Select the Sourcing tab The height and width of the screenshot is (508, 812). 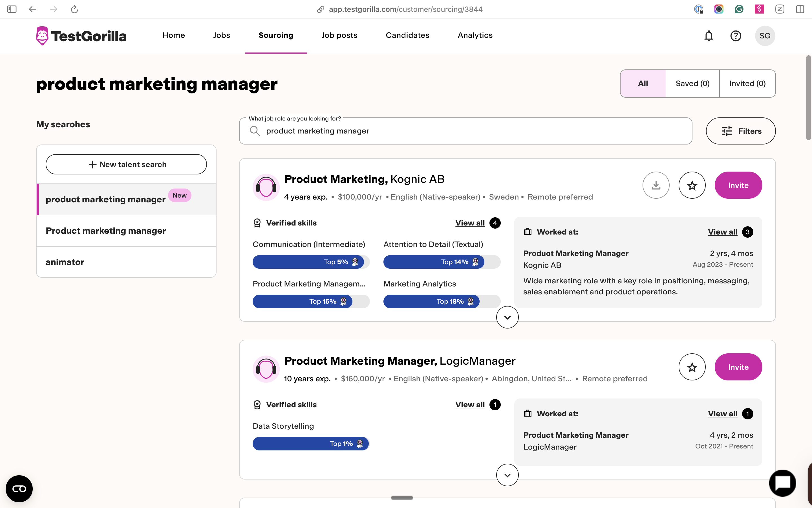point(276,35)
